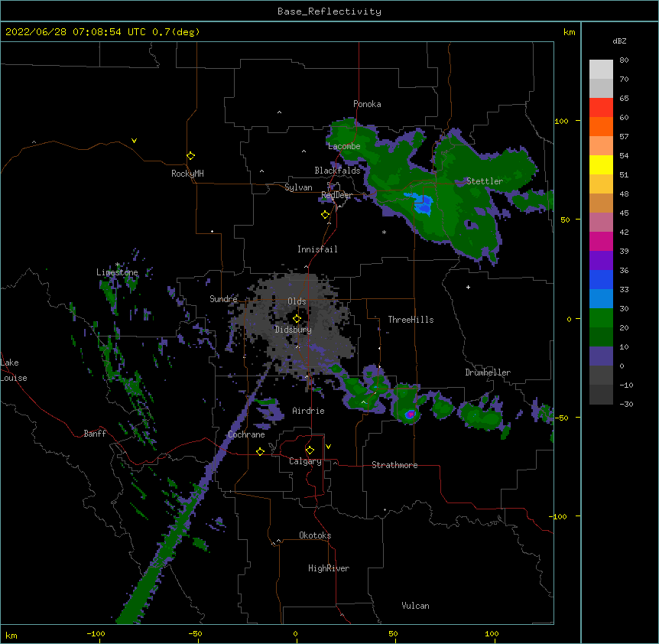Screen dimensions: 659x644
Task: Click the Vulcan label
Action: tap(415, 606)
